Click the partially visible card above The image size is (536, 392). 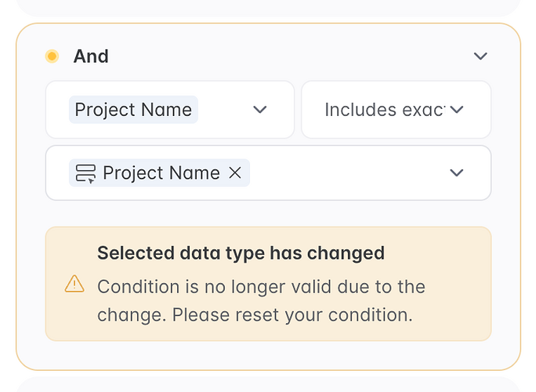[268, 6]
